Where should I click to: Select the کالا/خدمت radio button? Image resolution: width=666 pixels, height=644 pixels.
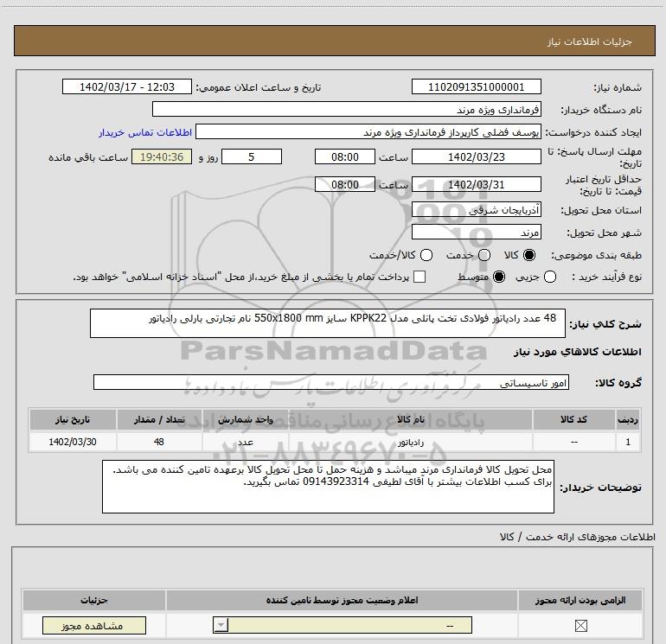point(426,255)
